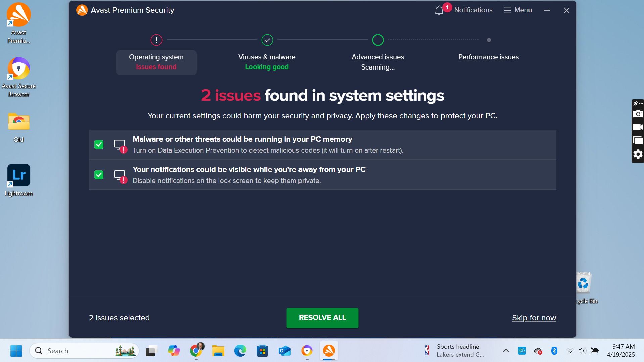Uncheck the Malware in PC memory issue

pos(99,145)
